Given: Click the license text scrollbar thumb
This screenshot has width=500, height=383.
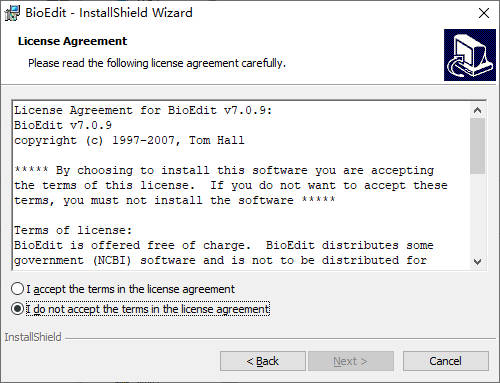Looking at the screenshot, I should click(477, 146).
